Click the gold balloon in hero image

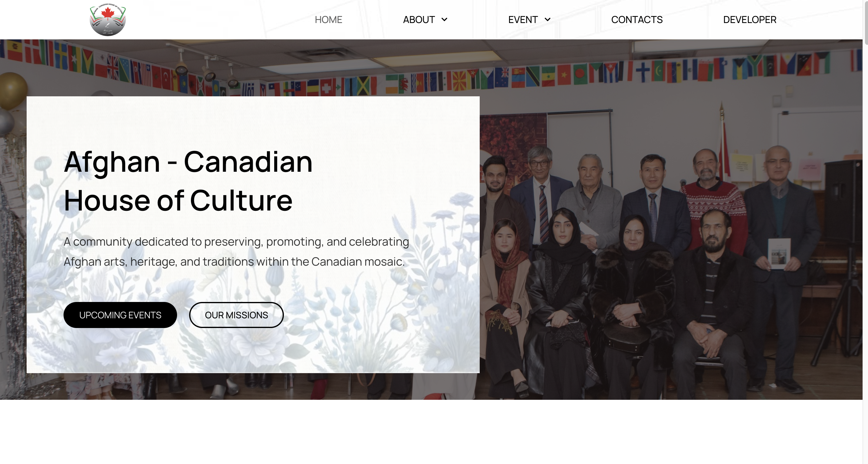coord(12,90)
